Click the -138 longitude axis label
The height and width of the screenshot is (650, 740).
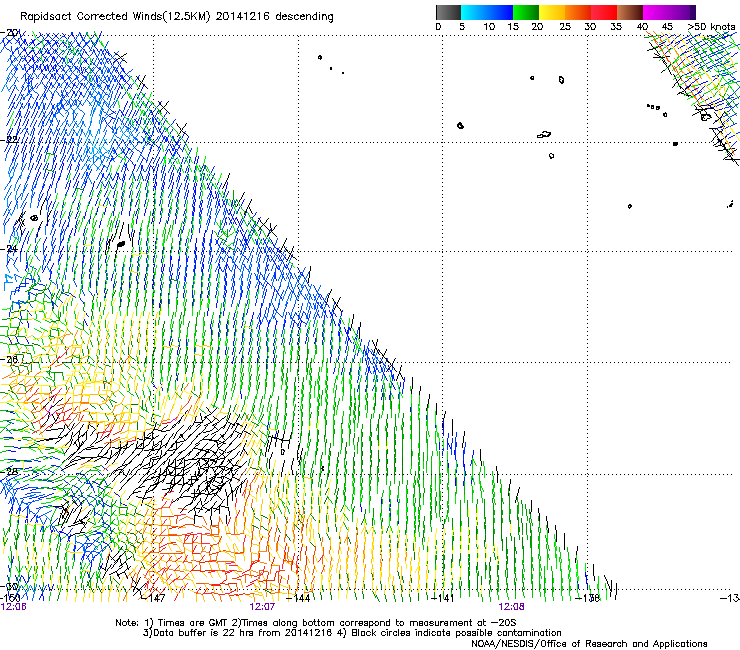click(x=588, y=598)
